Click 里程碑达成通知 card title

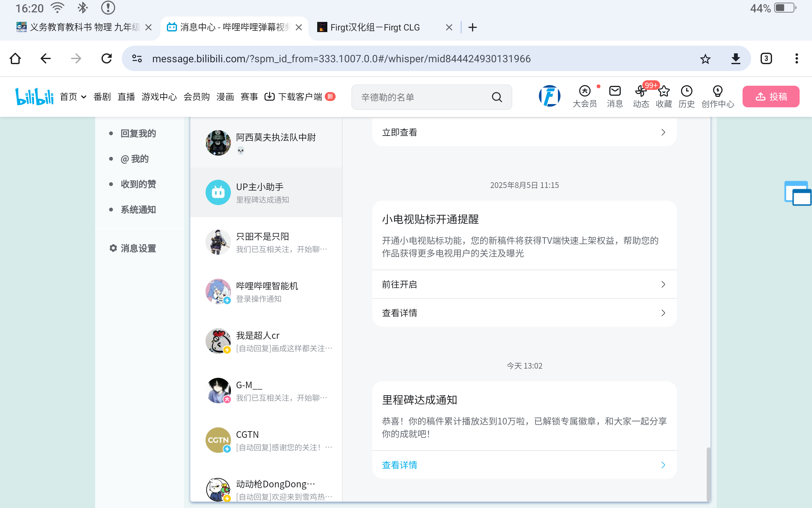419,400
